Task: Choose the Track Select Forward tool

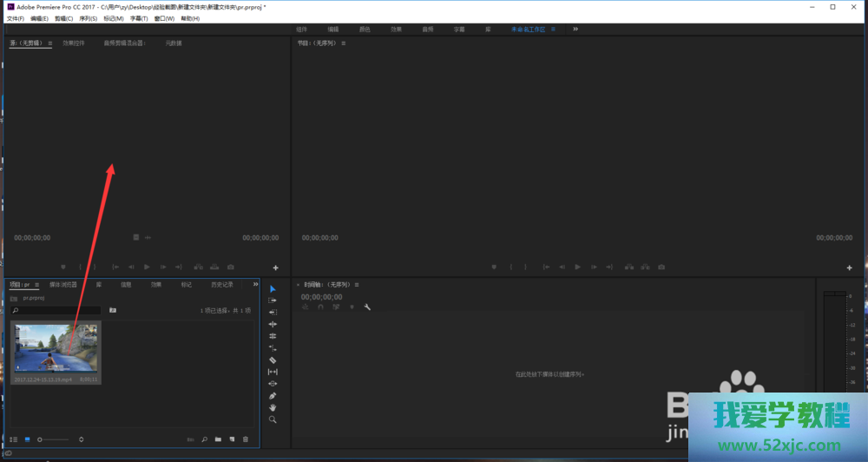Action: pos(273,300)
